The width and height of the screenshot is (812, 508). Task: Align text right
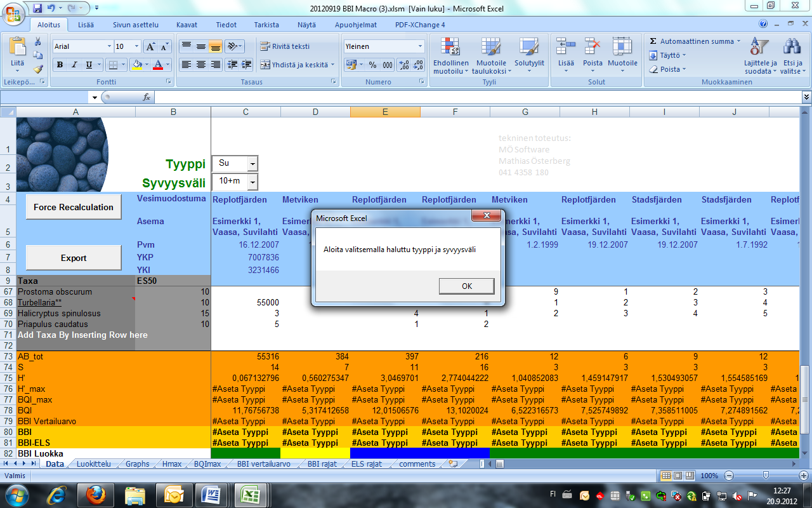tap(215, 65)
